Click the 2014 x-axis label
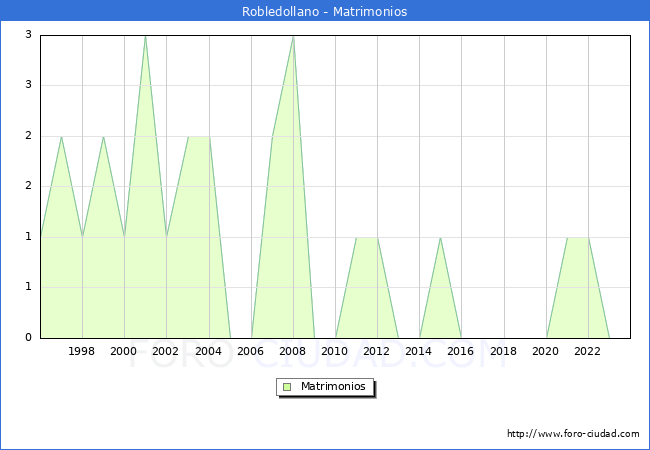Image resolution: width=650 pixels, height=450 pixels. [419, 351]
